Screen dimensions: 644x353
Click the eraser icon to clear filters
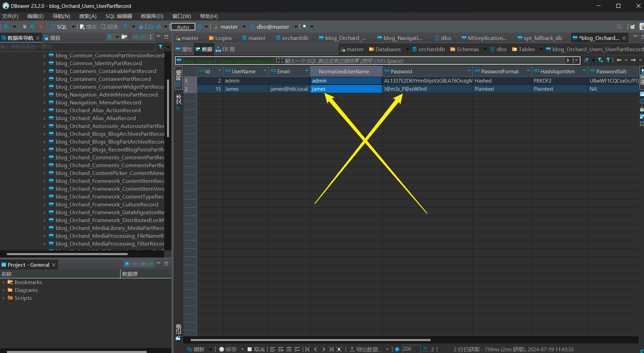point(586,60)
